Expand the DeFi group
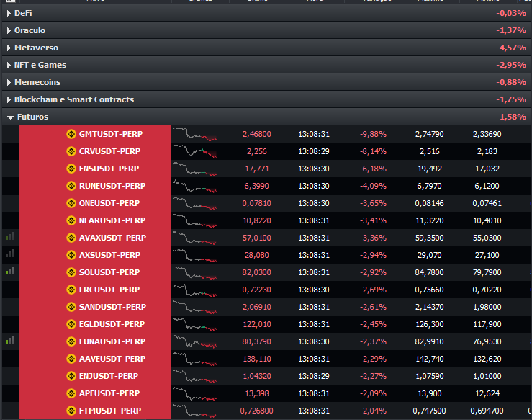The image size is (532, 420). point(9,13)
